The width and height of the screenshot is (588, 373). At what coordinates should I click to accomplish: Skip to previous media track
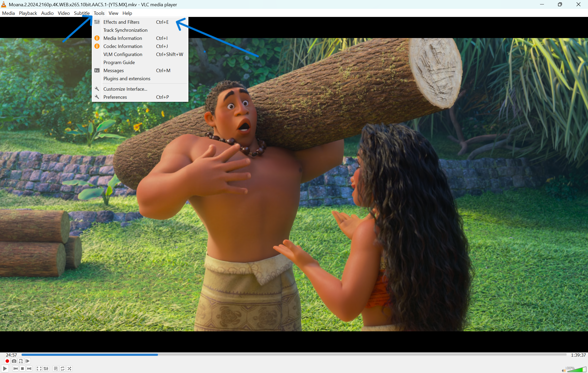click(x=16, y=369)
